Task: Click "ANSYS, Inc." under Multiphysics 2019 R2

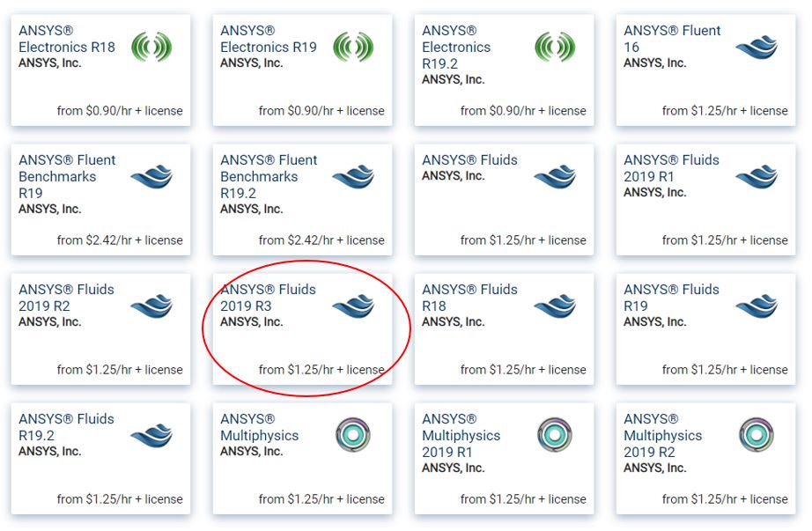Action: click(x=654, y=468)
